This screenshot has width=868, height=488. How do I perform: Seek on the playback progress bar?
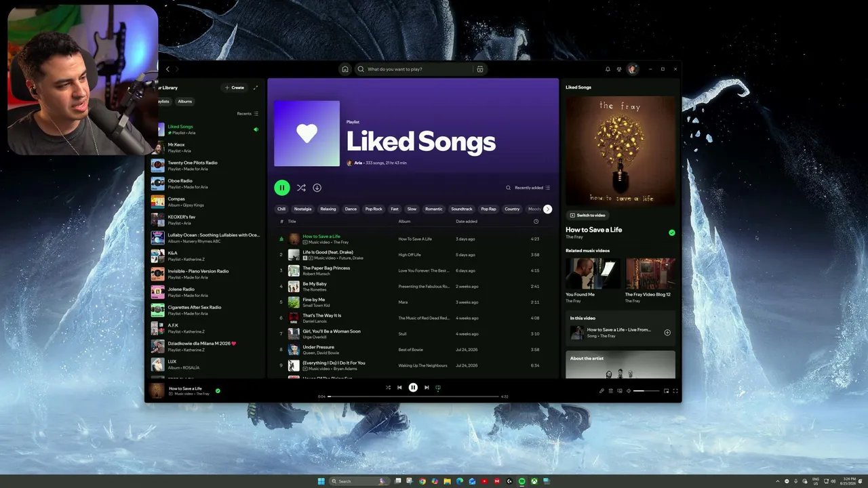pos(413,396)
